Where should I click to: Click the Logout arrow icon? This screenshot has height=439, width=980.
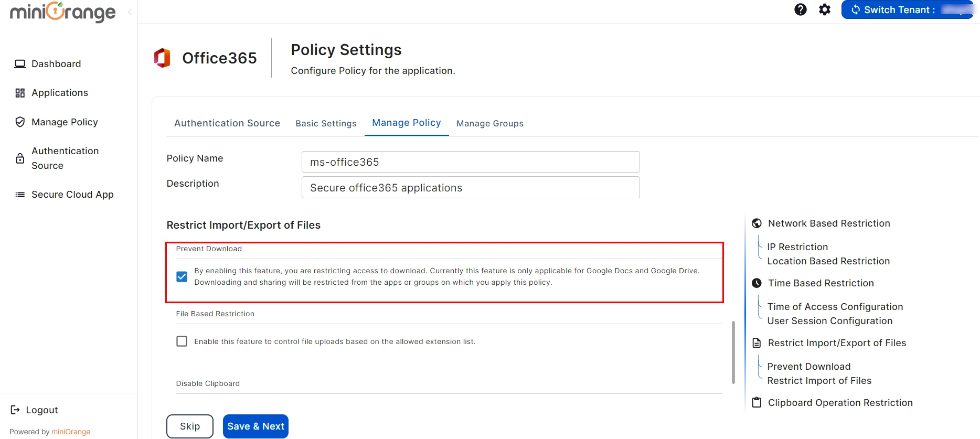click(15, 410)
